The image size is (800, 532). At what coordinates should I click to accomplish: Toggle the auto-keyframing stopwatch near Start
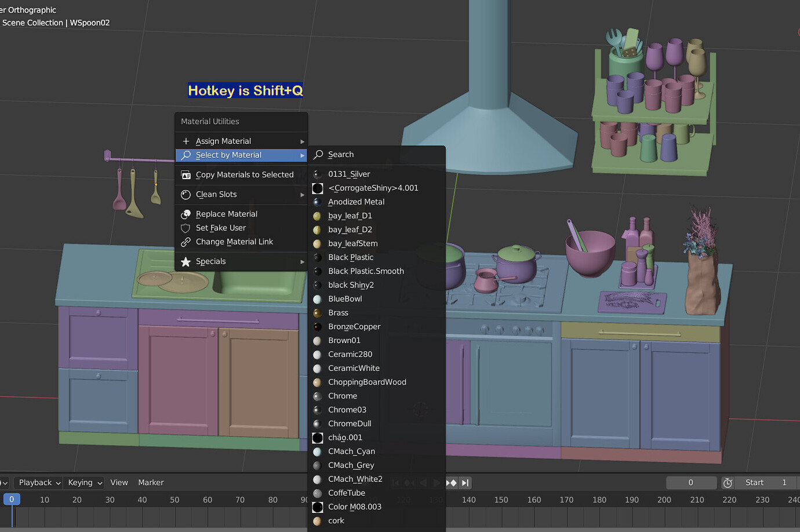pyautogui.click(x=728, y=482)
